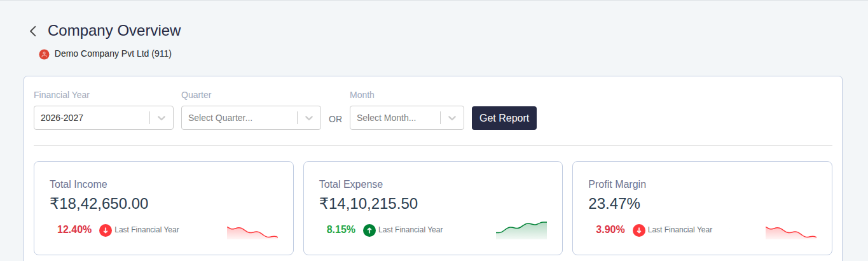Click the green up-arrow icon under Total Expense
868x261 pixels.
click(x=369, y=230)
